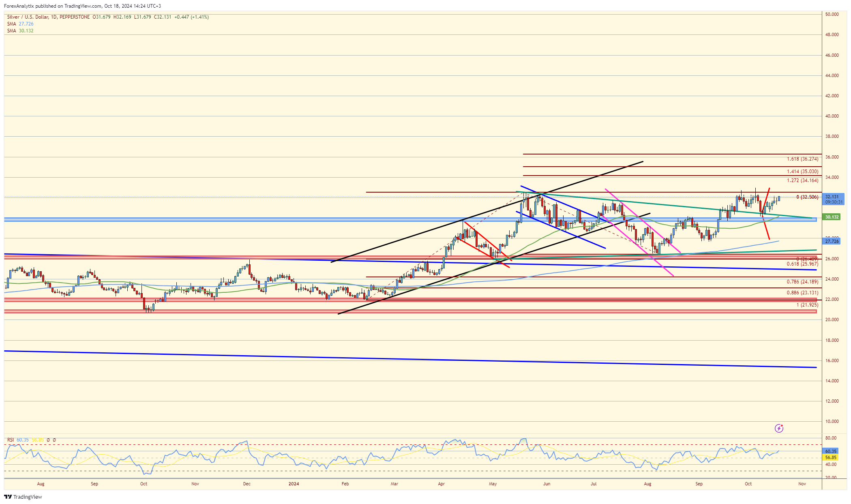Click the 14.000 price axis label

832,381
